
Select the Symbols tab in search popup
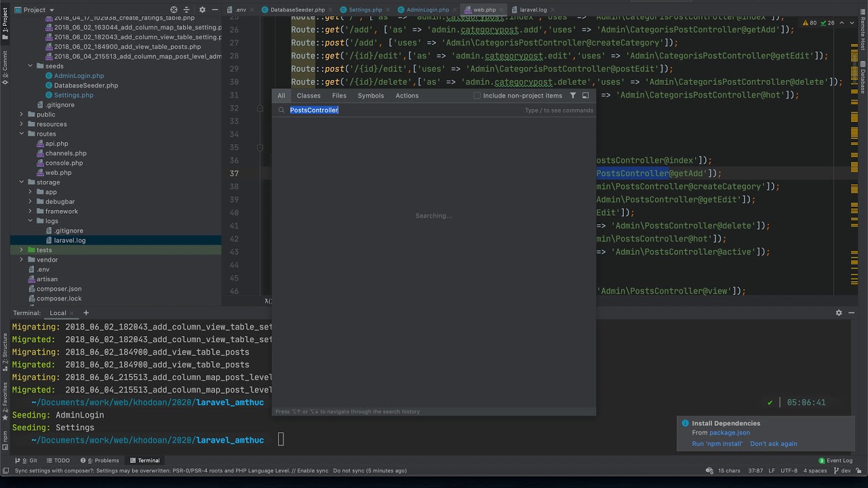(x=371, y=96)
